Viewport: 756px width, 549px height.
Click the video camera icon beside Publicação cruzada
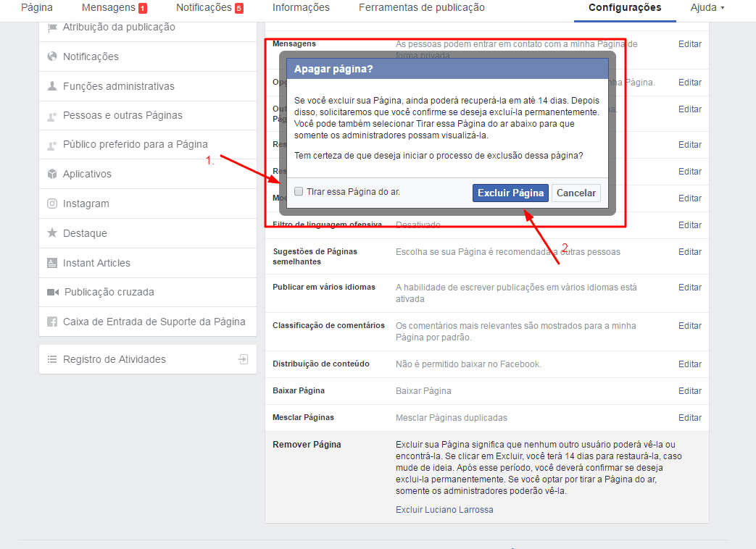click(53, 293)
